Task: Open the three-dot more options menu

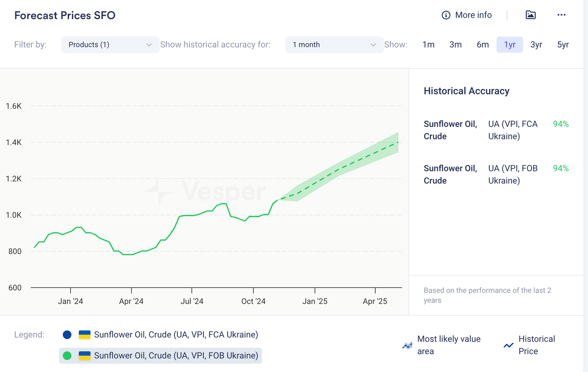Action: click(561, 15)
